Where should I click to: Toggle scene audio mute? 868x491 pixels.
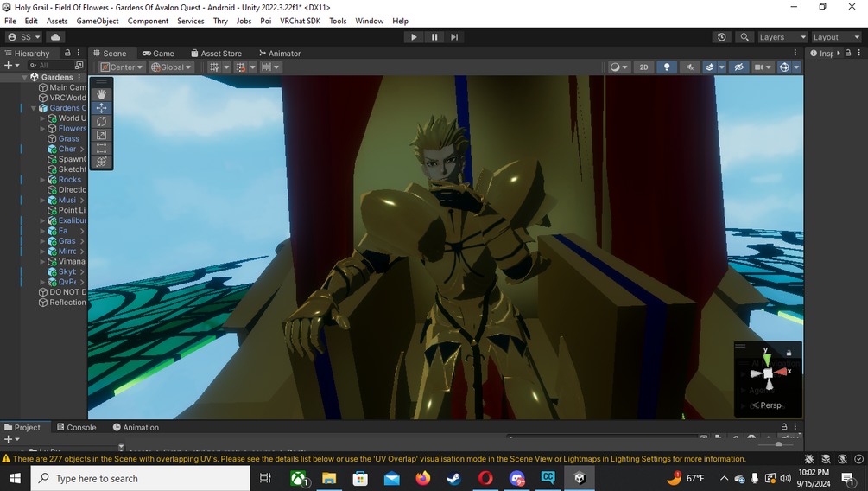click(689, 67)
